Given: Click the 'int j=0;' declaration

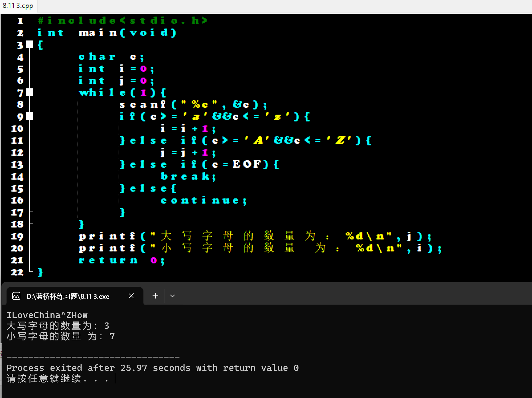Looking at the screenshot, I should point(116,81).
